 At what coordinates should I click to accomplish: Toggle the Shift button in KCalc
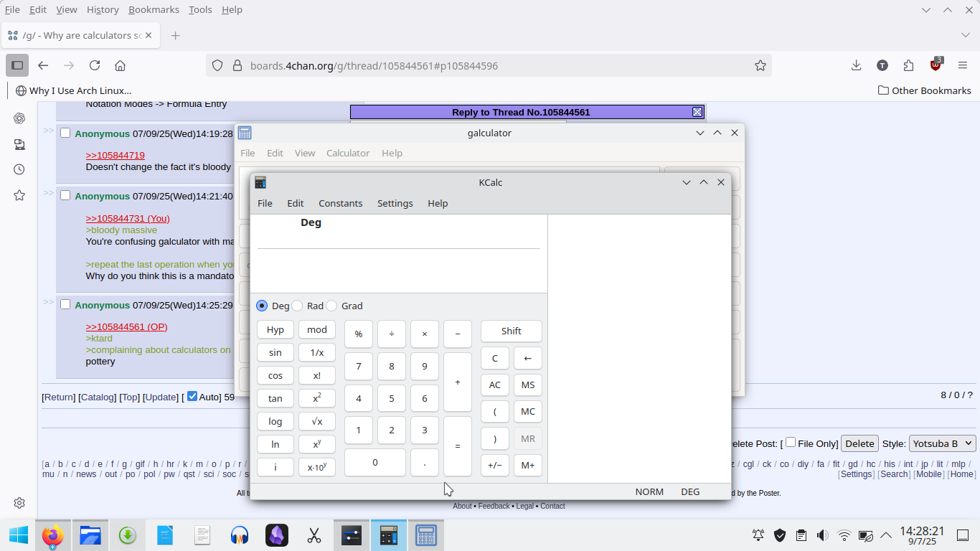(512, 331)
